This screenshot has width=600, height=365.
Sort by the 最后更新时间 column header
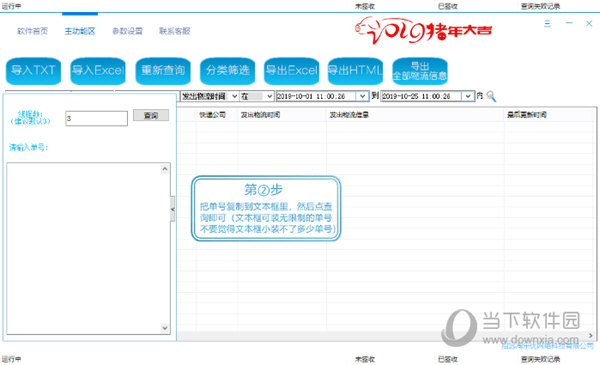(527, 115)
